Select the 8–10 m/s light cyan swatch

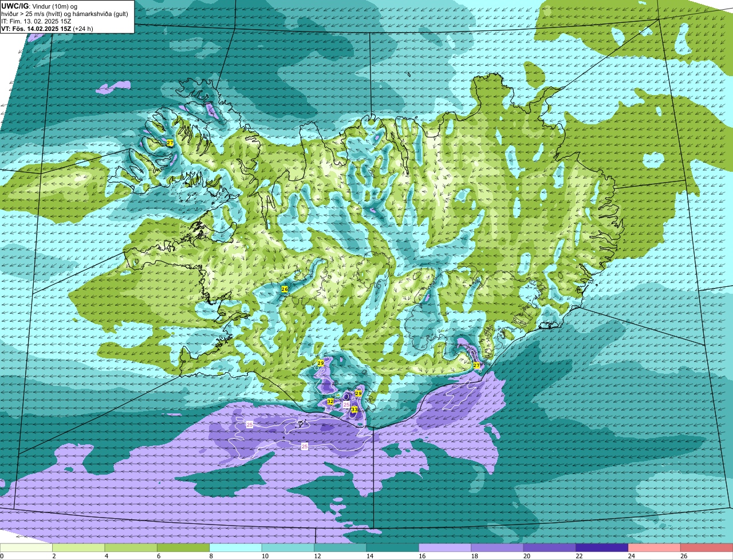click(x=236, y=548)
